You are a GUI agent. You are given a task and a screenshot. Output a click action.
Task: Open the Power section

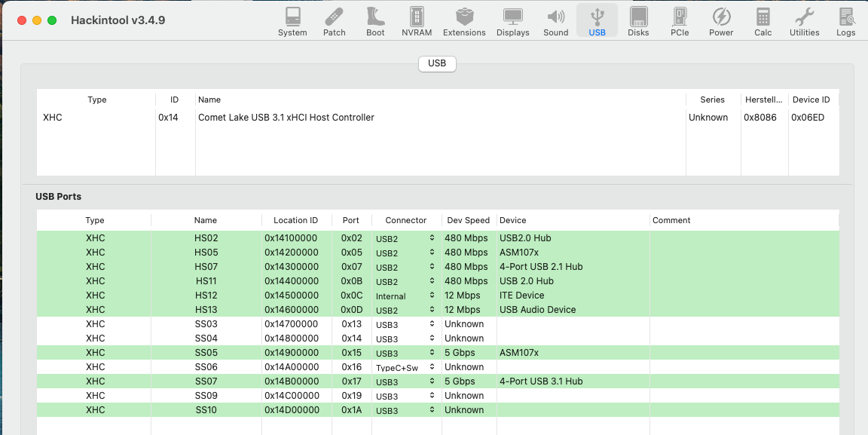click(x=721, y=21)
